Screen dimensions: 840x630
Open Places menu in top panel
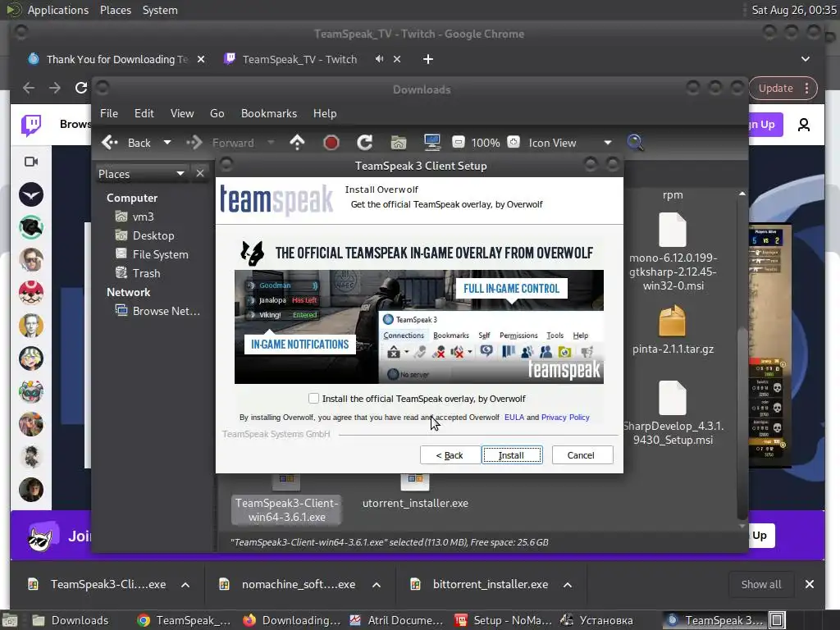point(116,10)
